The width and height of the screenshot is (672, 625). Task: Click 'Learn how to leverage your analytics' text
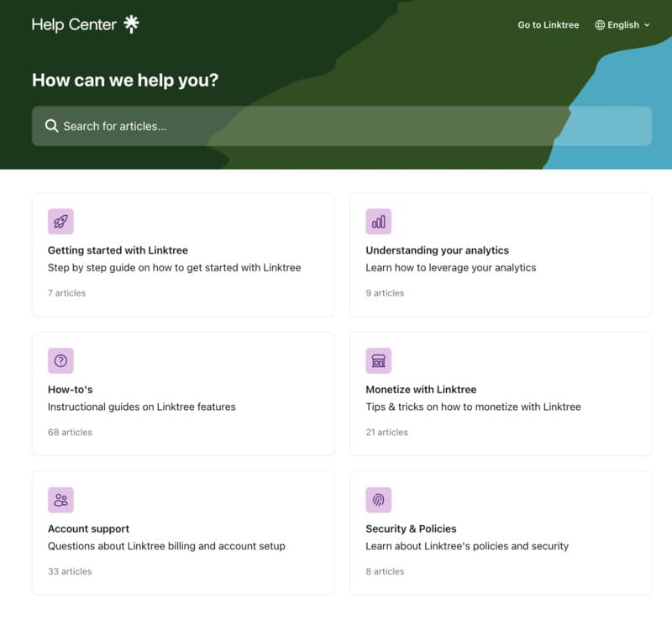coord(451,267)
